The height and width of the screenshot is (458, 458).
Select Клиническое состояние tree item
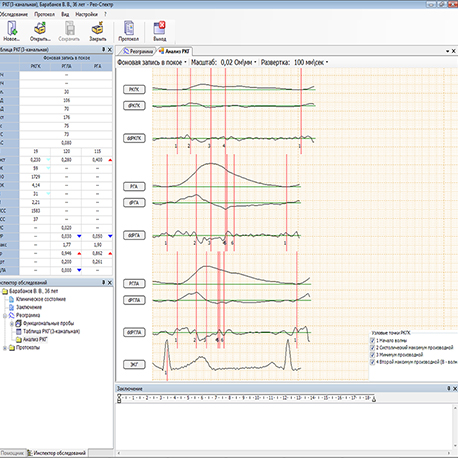click(x=41, y=299)
